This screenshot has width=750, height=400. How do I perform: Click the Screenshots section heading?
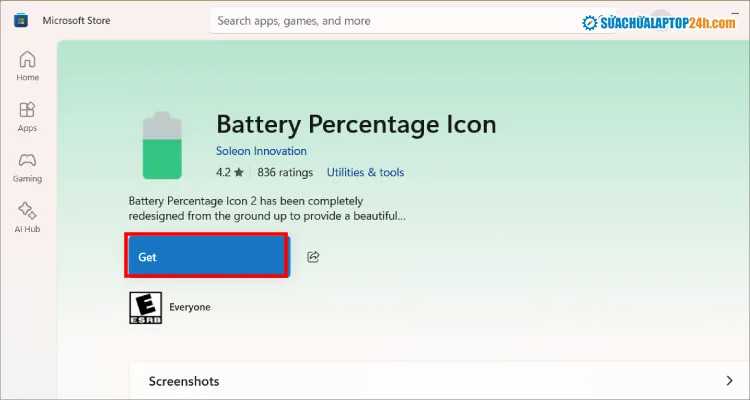[x=184, y=381]
